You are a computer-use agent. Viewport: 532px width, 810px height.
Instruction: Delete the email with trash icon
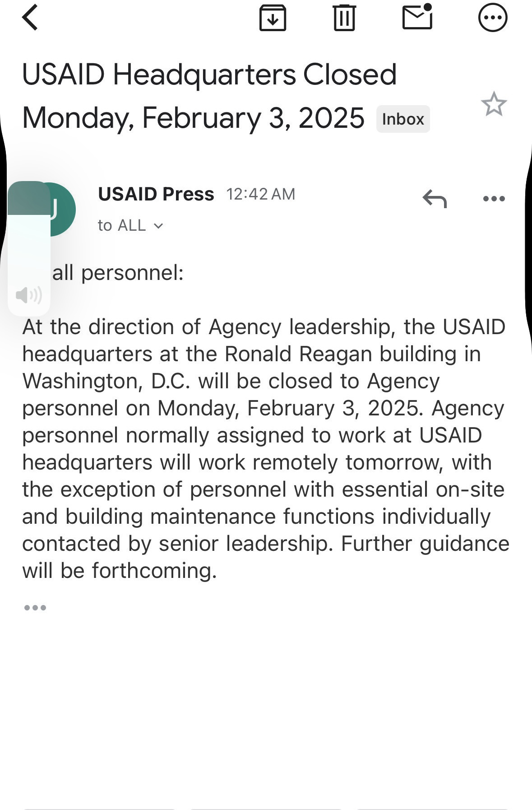(344, 18)
